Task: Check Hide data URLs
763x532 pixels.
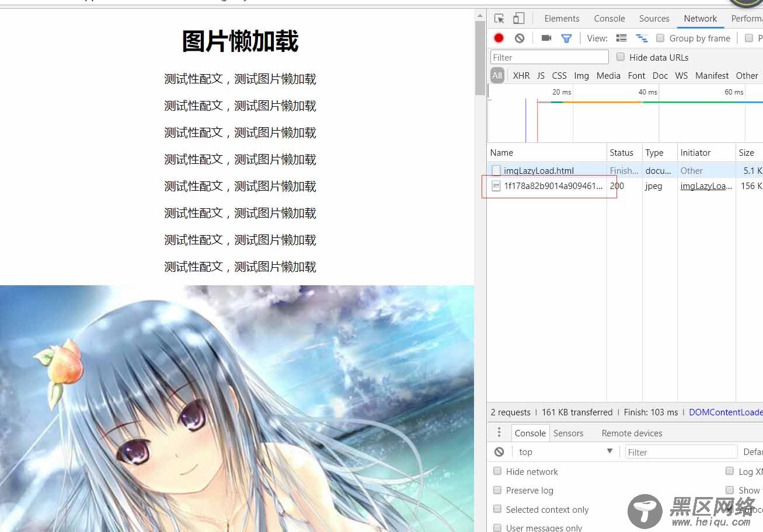Action: [621, 57]
